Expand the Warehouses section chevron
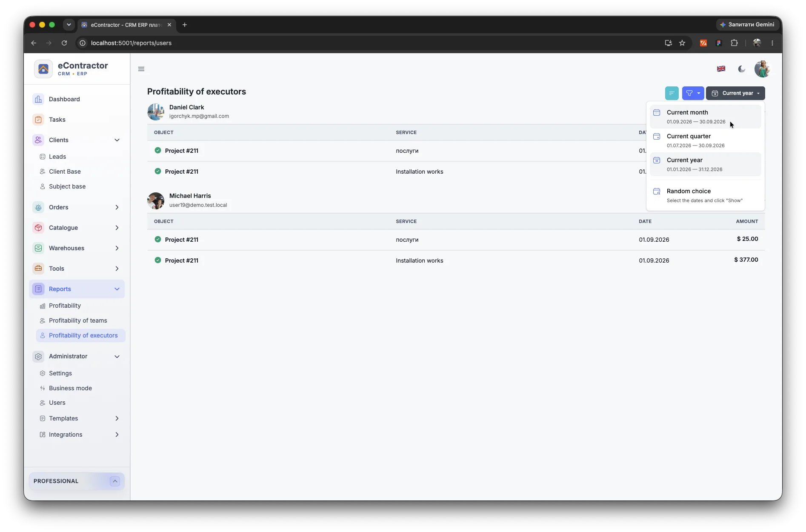Viewport: 806px width, 532px height. click(117, 248)
